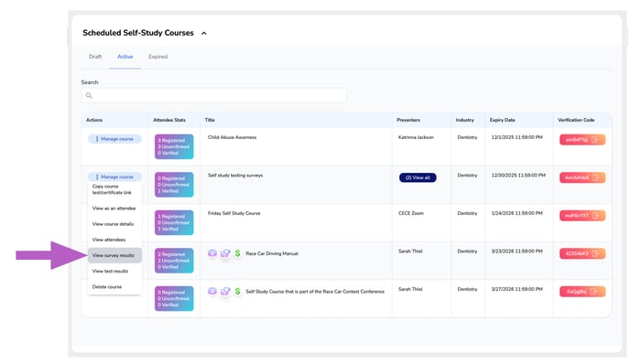
Task: Focus the Search input field
Action: pyautogui.click(x=214, y=95)
